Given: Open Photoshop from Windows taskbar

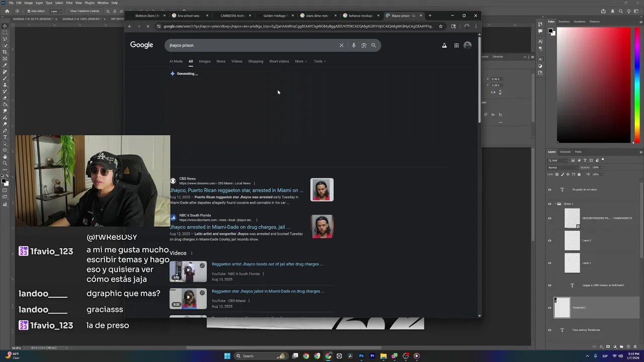Looking at the screenshot, I should pyautogui.click(x=361, y=356).
